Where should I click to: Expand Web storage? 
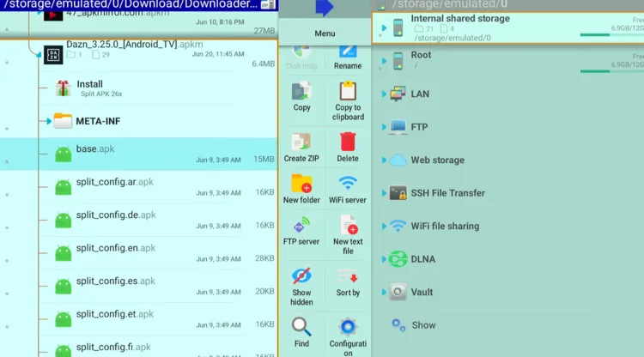coord(384,160)
